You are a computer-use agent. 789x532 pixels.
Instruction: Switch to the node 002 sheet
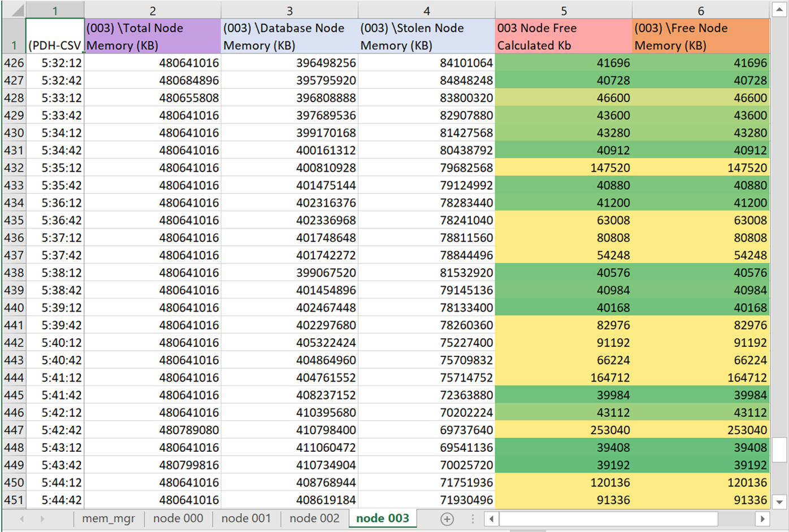[314, 518]
